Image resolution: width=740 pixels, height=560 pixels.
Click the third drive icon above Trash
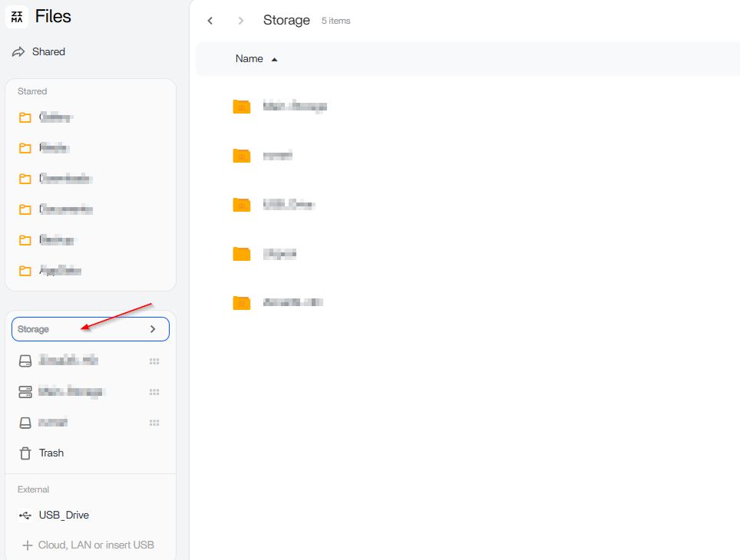tap(25, 423)
